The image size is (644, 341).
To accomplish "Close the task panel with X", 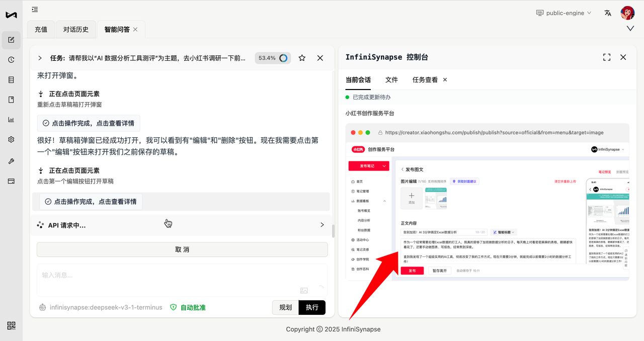I will pyautogui.click(x=320, y=58).
